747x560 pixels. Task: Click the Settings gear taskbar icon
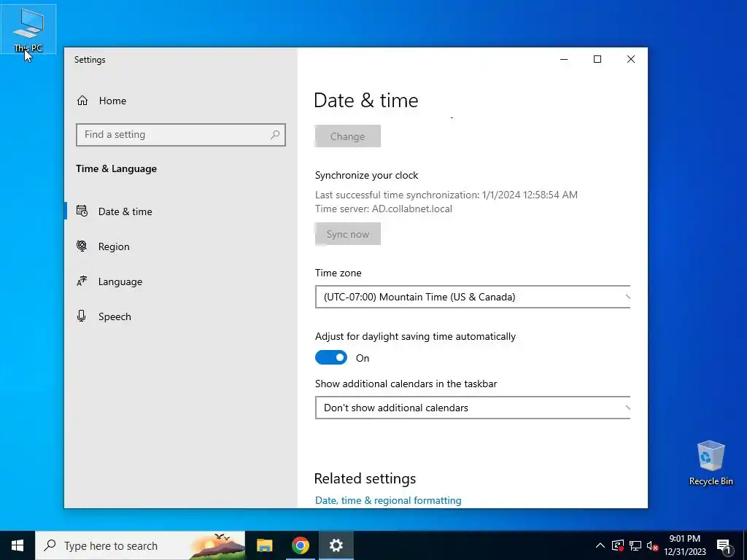tap(336, 545)
